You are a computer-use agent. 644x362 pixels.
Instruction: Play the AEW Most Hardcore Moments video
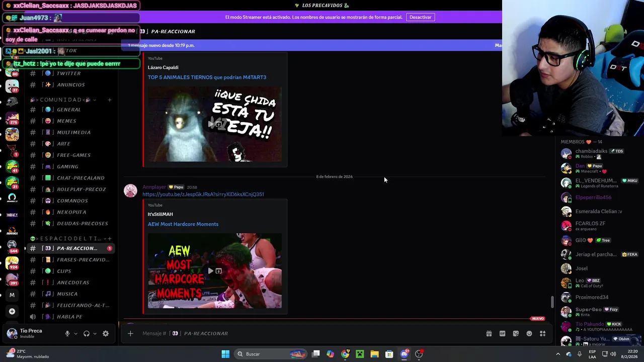coord(210,271)
